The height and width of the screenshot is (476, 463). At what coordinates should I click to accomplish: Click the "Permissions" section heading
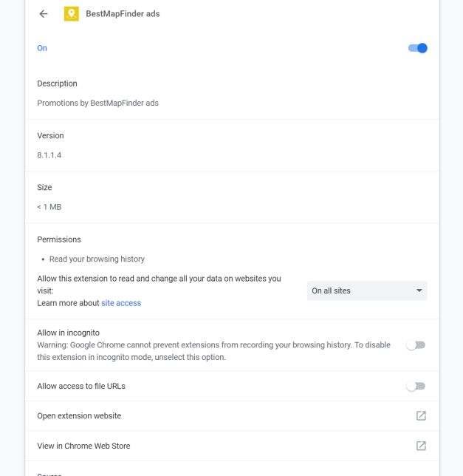(59, 239)
